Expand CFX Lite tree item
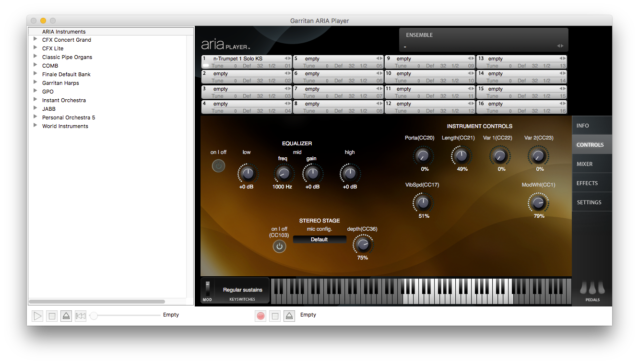This screenshot has height=364, width=639. tap(35, 48)
